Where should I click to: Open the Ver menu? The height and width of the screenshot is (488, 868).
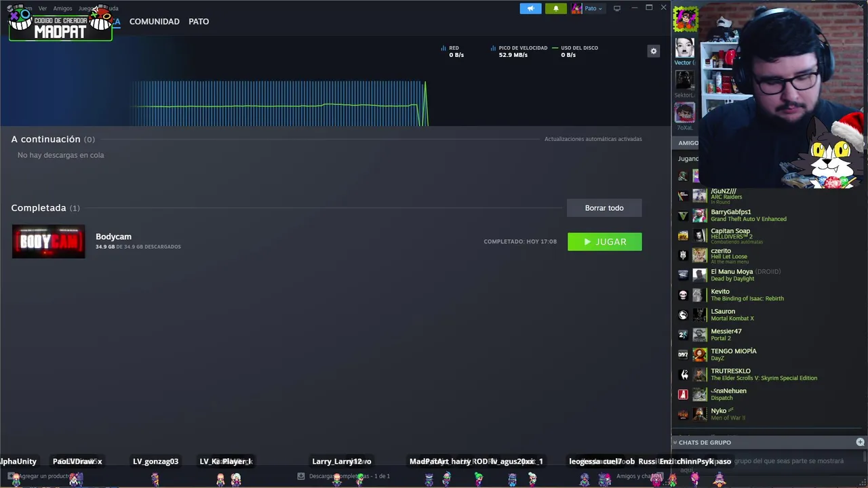[x=43, y=8]
